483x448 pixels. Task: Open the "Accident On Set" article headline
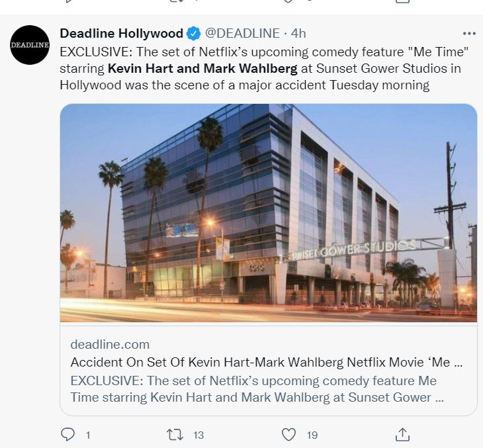[265, 363]
